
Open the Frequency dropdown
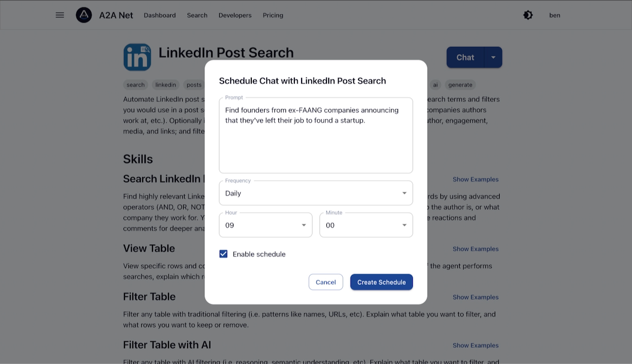(316, 193)
